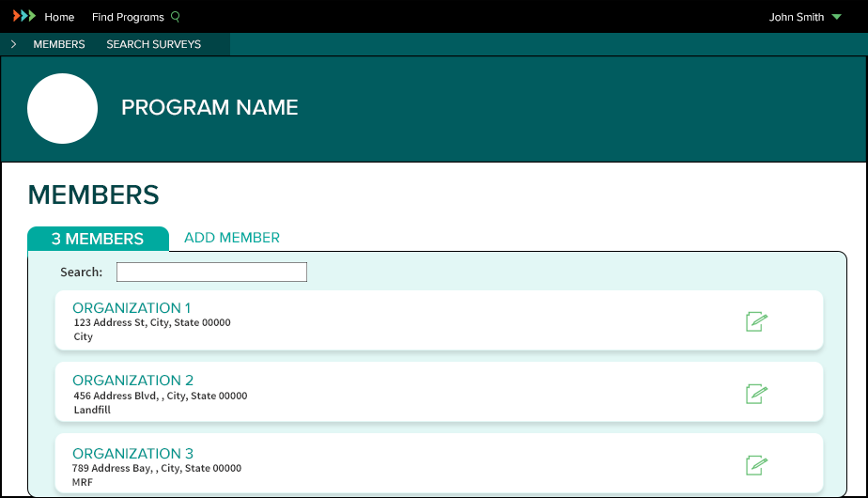Viewport: 868px width, 498px height.
Task: Click the address '456 Address Blvd, , City, State 00000'
Action: pos(161,396)
